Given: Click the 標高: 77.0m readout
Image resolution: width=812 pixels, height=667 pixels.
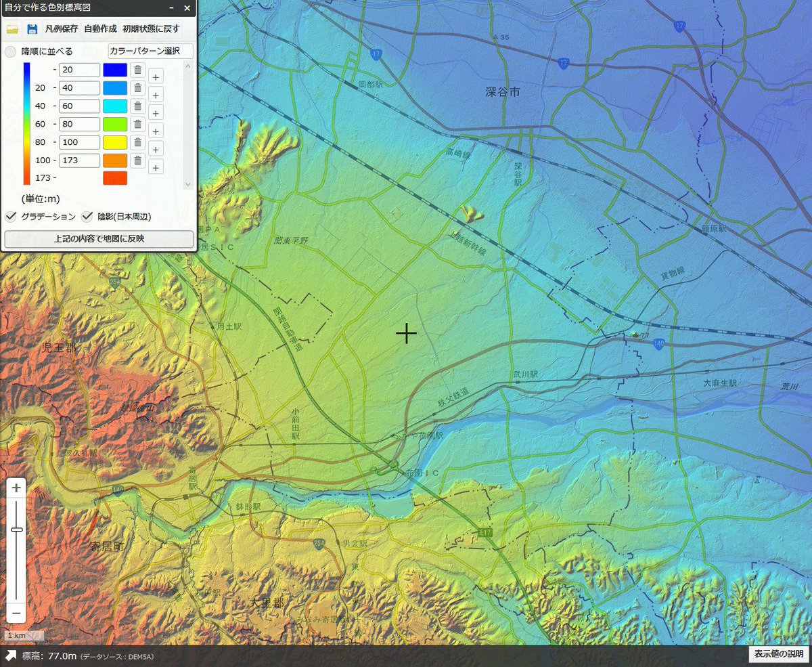Looking at the screenshot, I should (49, 655).
